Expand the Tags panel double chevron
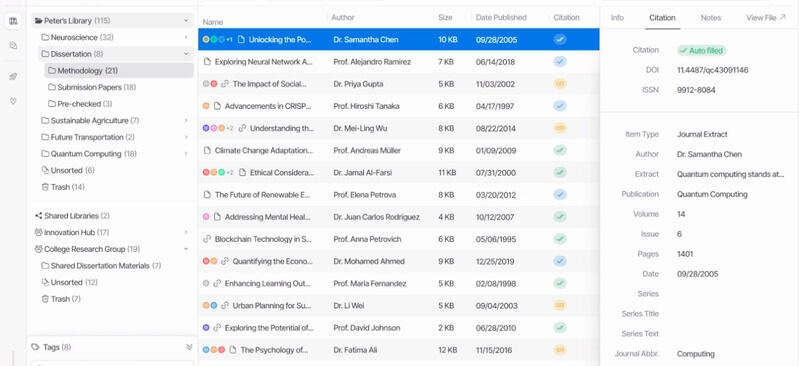Image resolution: width=799 pixels, height=366 pixels. (x=189, y=347)
